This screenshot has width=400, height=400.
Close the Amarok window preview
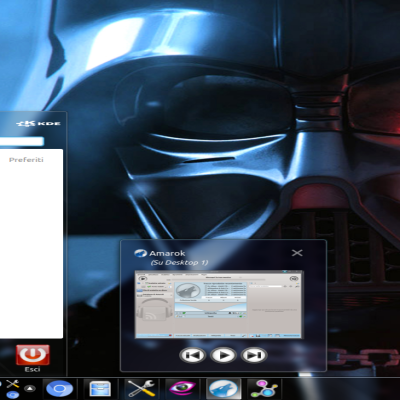[297, 253]
